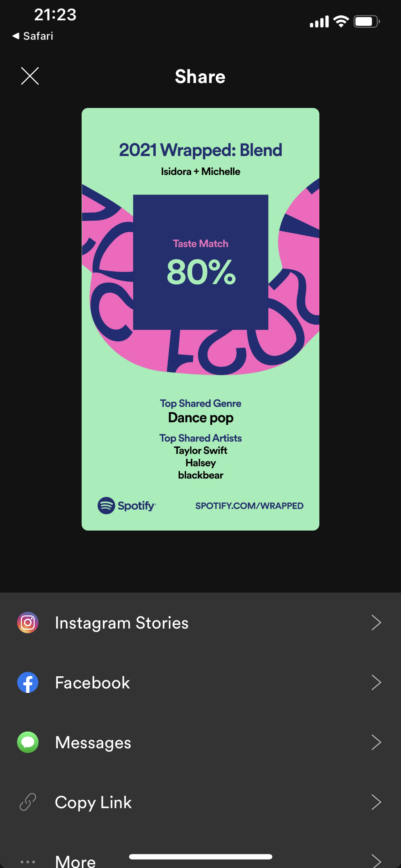
Task: Tap the three-dot More icon
Action: pyautogui.click(x=28, y=862)
